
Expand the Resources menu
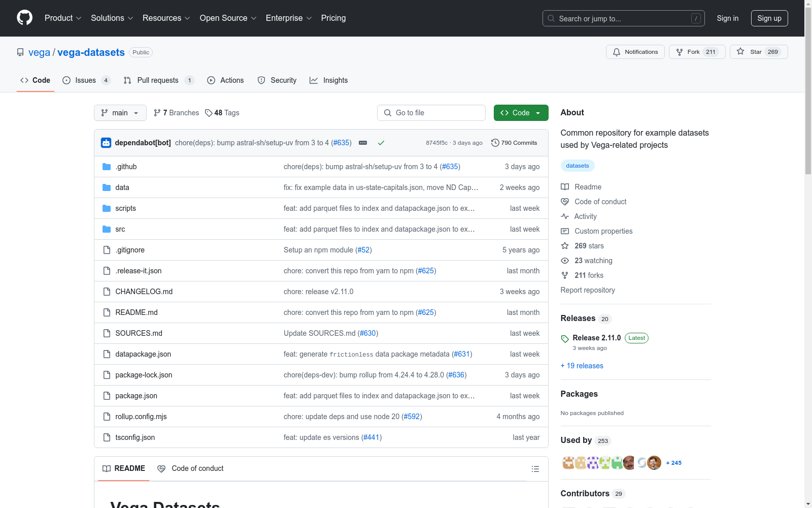tap(166, 18)
